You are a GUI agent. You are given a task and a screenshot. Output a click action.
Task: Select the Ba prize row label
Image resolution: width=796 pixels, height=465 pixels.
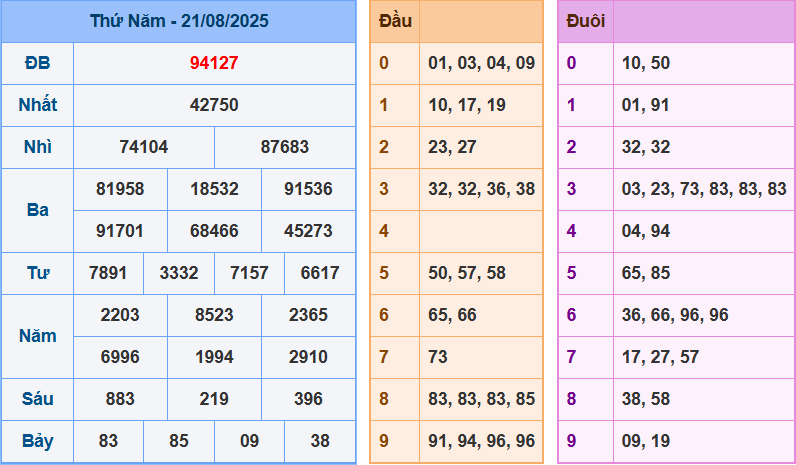pos(37,210)
